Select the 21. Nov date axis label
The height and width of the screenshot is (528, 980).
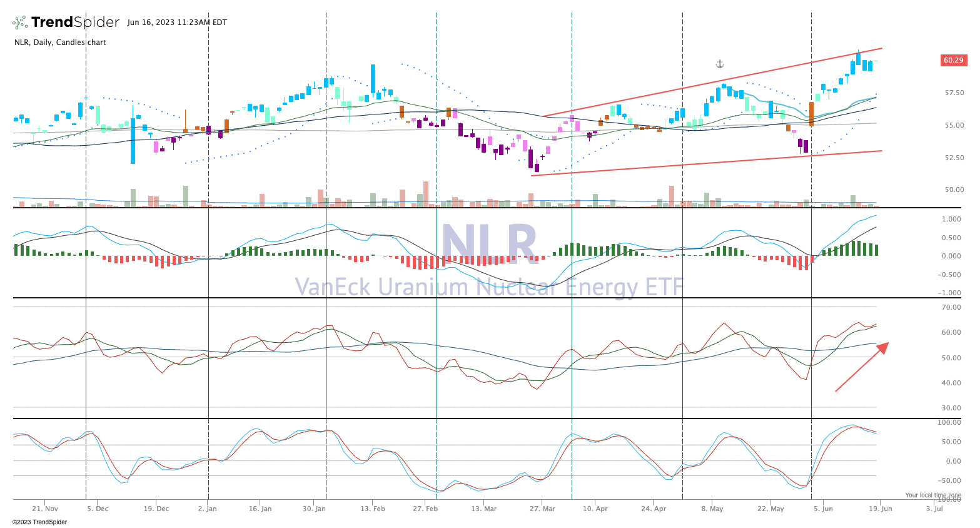45,509
